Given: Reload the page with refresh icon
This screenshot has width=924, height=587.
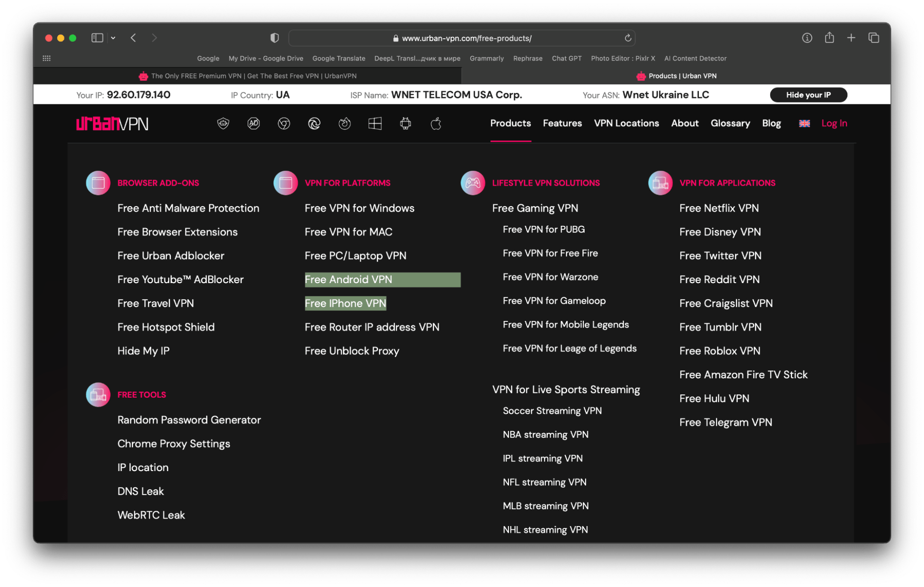Looking at the screenshot, I should coord(628,38).
